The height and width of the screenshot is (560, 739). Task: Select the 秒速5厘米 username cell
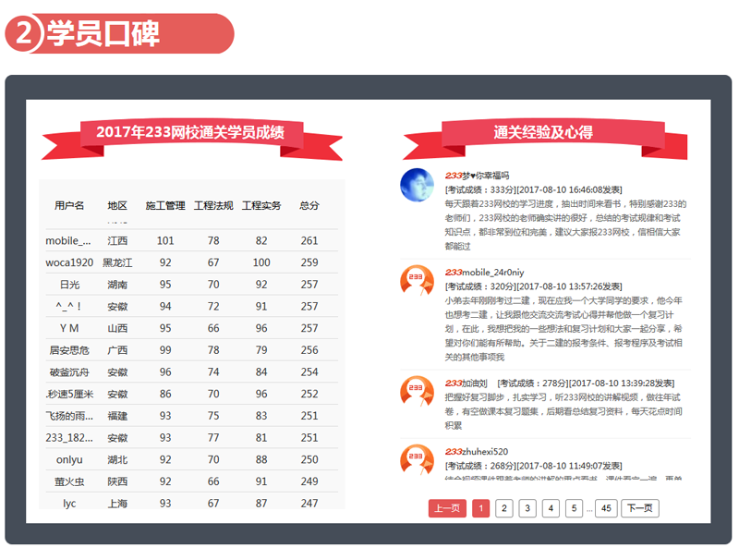[x=70, y=394]
